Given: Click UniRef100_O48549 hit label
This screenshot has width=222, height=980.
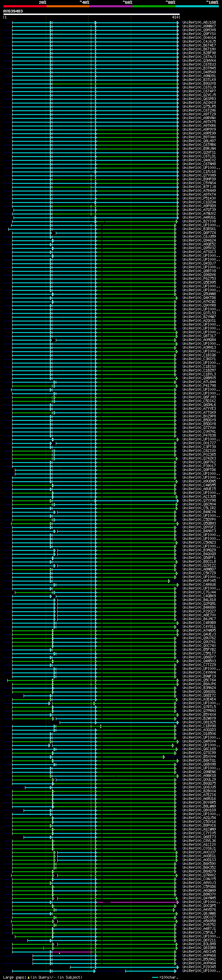Looking at the screenshot, I should 199,72.
